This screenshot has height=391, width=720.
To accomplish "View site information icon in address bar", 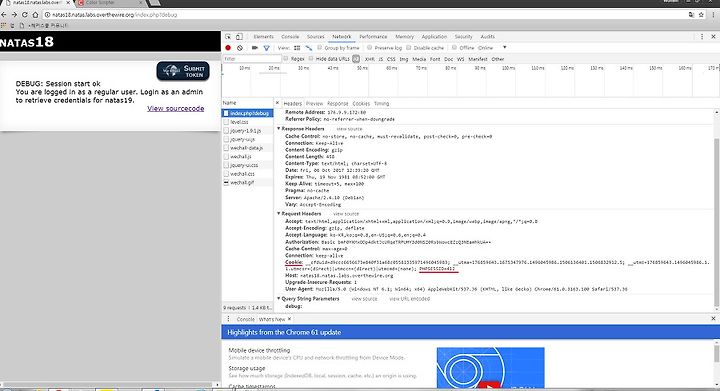I will point(47,15).
